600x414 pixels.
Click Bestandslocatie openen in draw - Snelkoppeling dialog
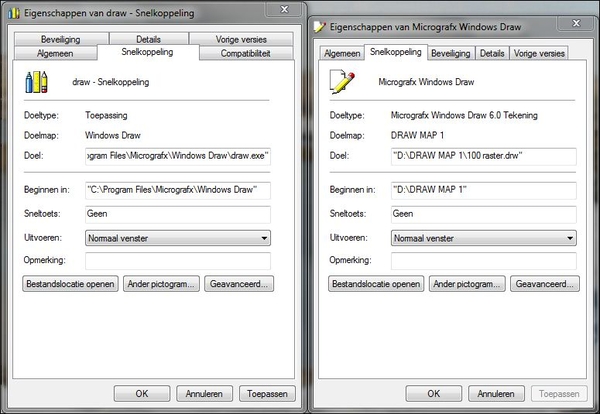click(x=70, y=284)
